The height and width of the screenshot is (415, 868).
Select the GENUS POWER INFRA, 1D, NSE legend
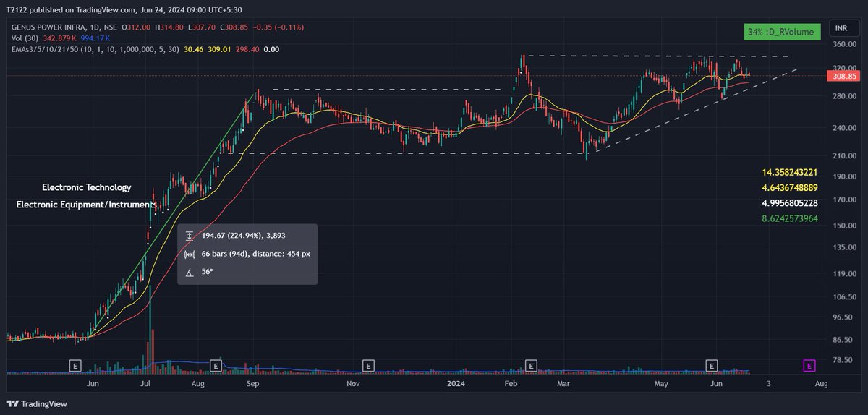click(x=62, y=27)
